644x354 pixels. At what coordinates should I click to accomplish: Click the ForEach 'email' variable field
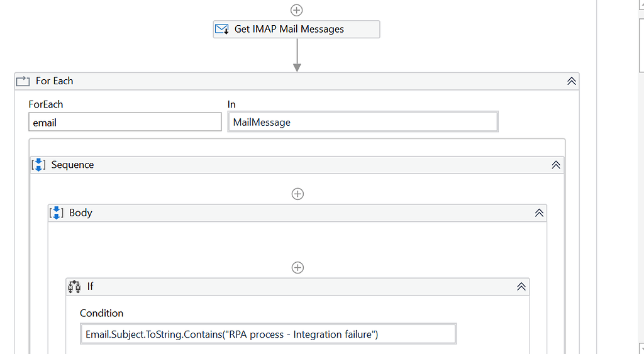(x=125, y=122)
